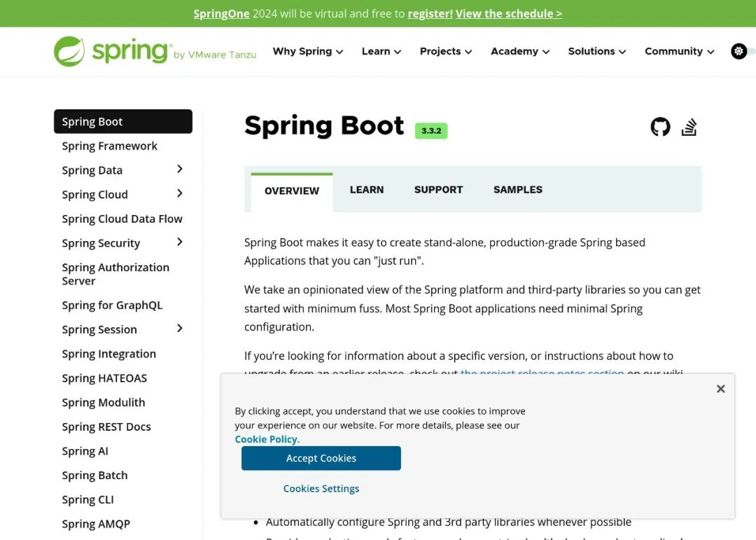The height and width of the screenshot is (540, 756).
Task: Open Spring Authorization Server
Action: tap(115, 274)
